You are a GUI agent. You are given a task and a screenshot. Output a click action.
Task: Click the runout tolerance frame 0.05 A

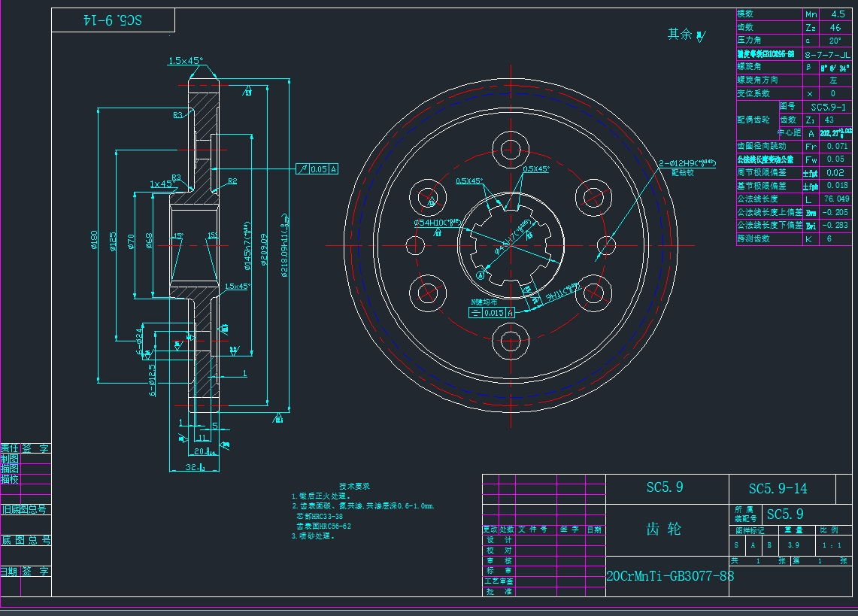[317, 169]
